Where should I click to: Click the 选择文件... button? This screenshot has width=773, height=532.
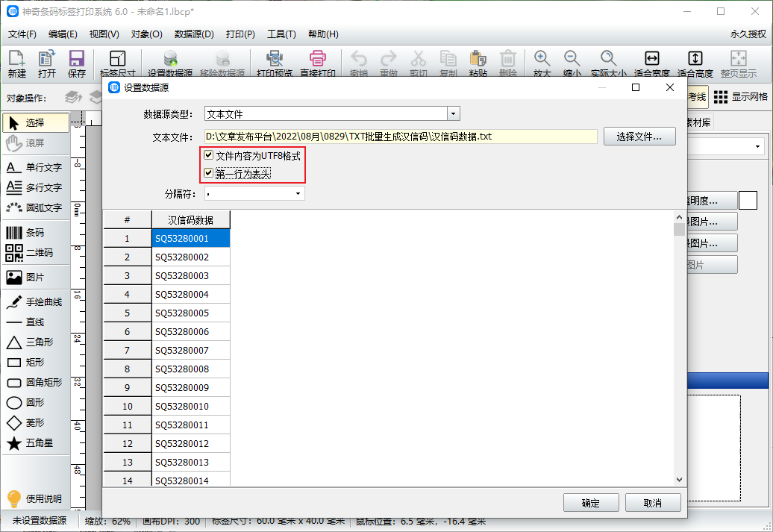[x=639, y=137]
